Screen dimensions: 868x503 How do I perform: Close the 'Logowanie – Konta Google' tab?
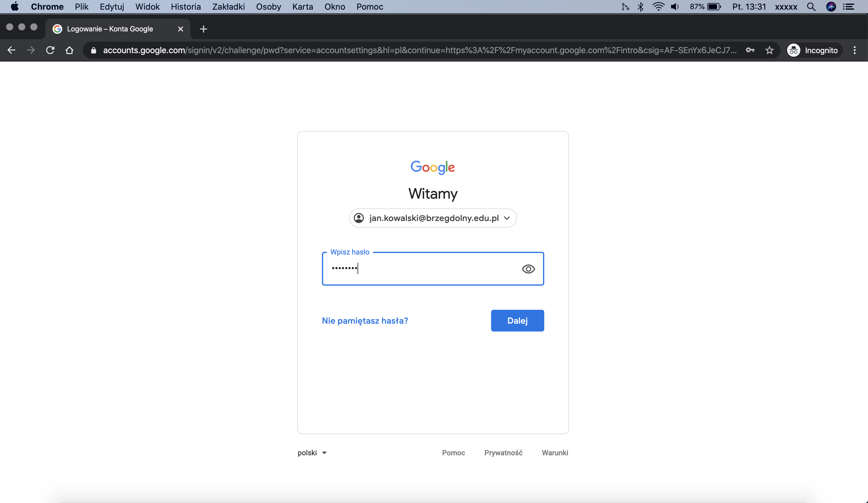(181, 29)
